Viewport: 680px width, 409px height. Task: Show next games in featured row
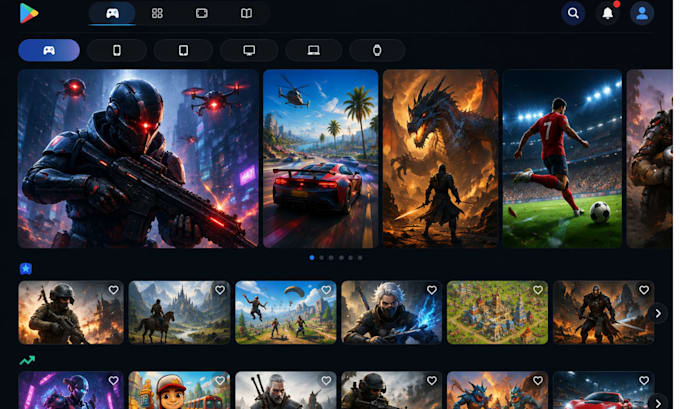(x=658, y=313)
